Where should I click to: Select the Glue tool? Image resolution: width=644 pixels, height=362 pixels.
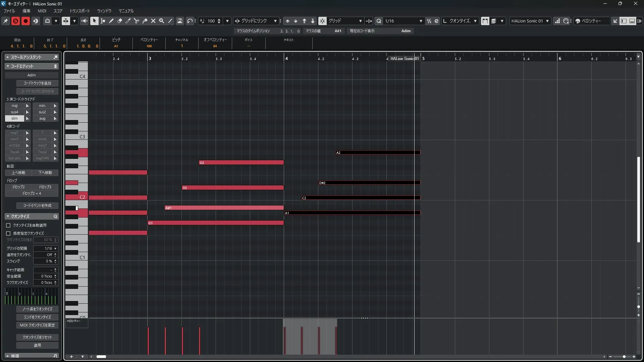point(145,21)
